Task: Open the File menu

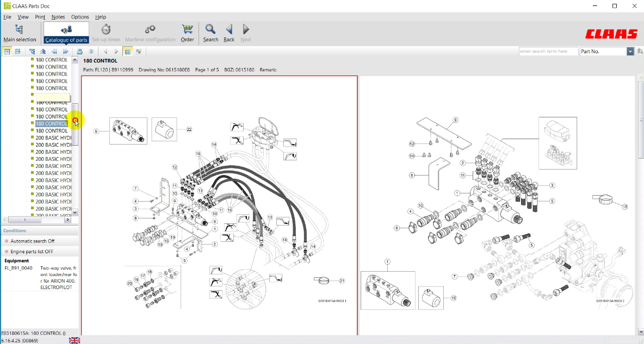Action: (x=8, y=17)
